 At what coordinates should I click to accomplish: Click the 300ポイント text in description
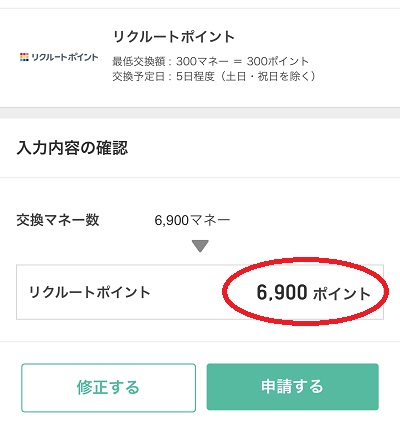click(278, 61)
